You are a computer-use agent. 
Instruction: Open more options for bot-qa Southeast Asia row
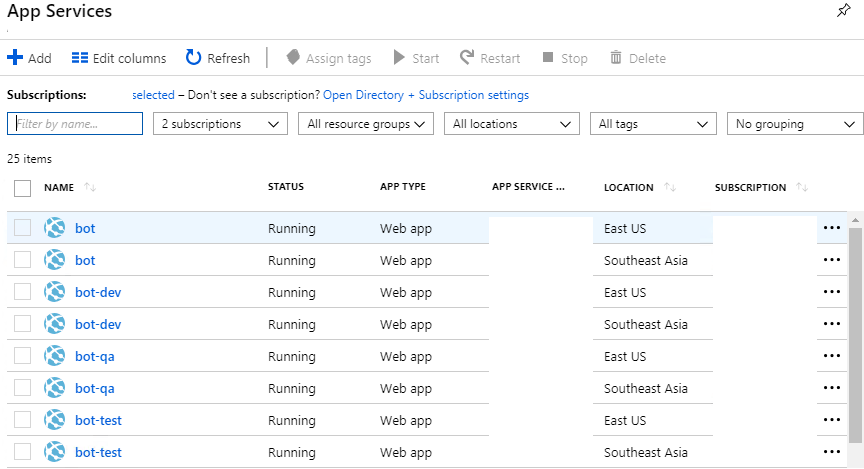pyautogui.click(x=831, y=387)
